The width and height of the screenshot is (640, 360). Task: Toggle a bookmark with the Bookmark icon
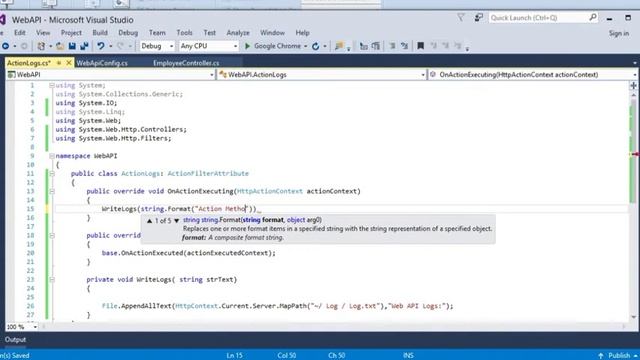(420, 46)
